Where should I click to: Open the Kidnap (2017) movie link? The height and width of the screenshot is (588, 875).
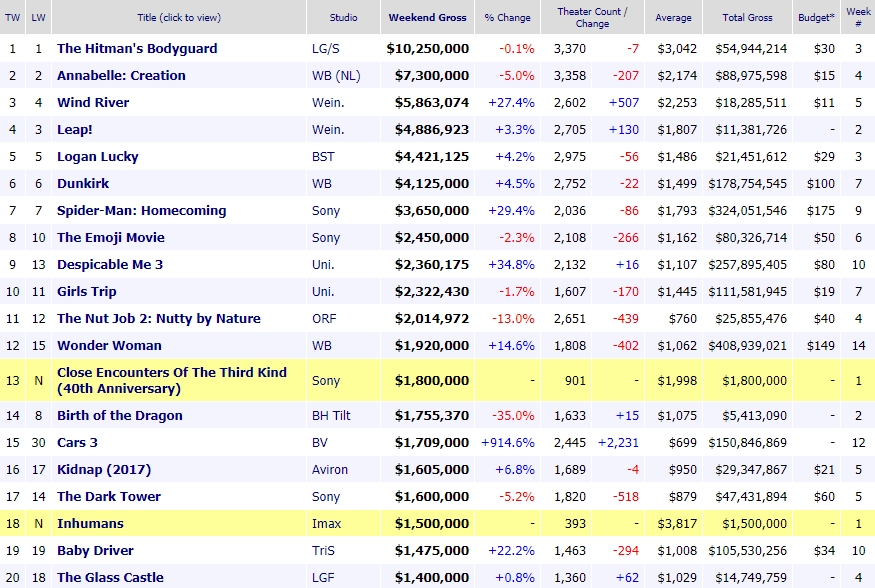pyautogui.click(x=104, y=470)
